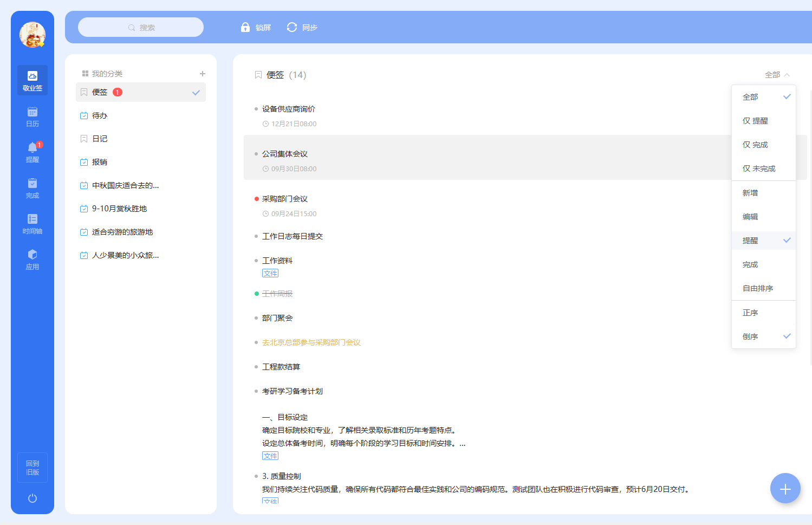This screenshot has width=812, height=525.
Task: Select the 中秋国庆适合去的... category
Action: point(141,185)
